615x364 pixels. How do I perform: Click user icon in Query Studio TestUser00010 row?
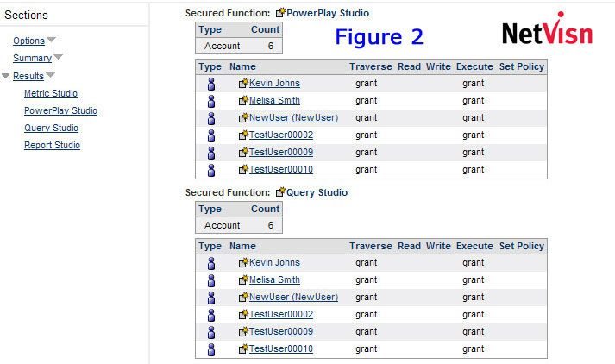click(x=211, y=349)
